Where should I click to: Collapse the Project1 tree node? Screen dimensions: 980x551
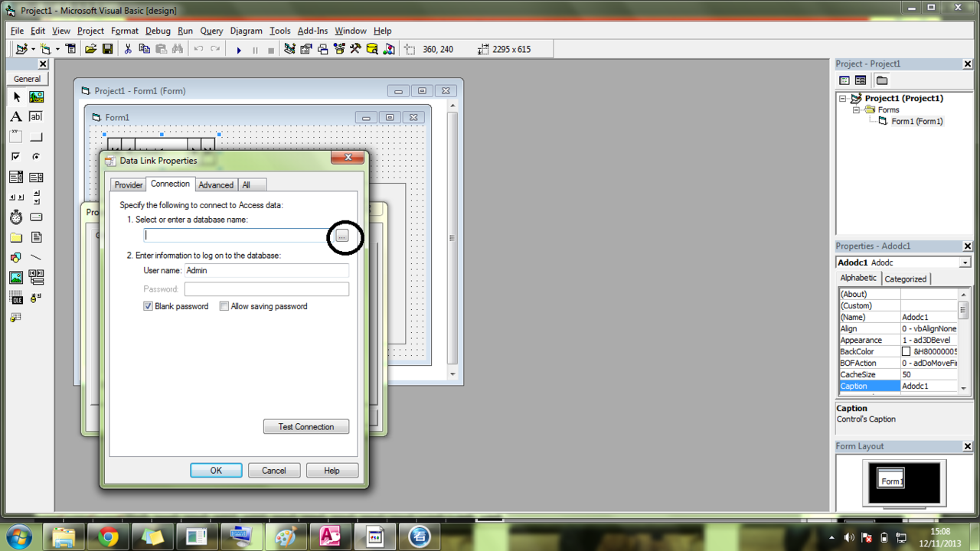[844, 99]
